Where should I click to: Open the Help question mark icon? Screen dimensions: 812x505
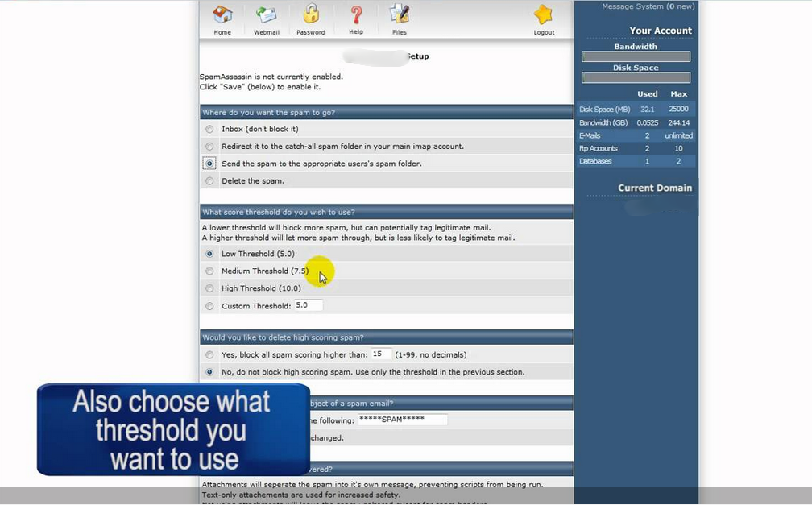pos(356,15)
